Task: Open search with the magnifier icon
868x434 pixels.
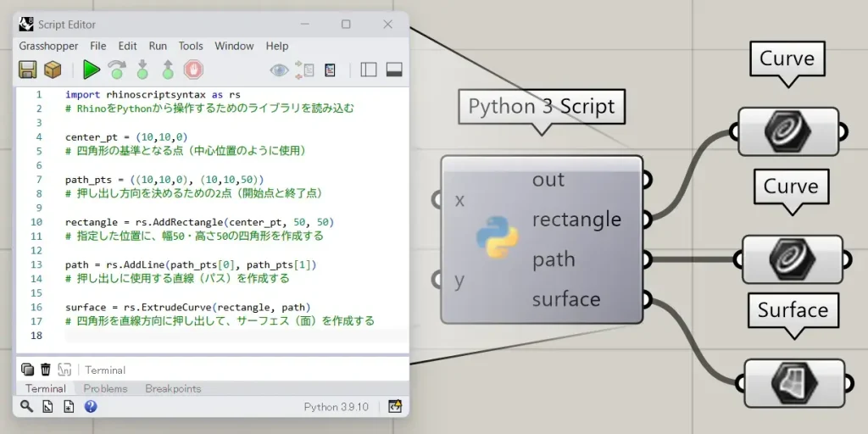Action: tap(26, 407)
